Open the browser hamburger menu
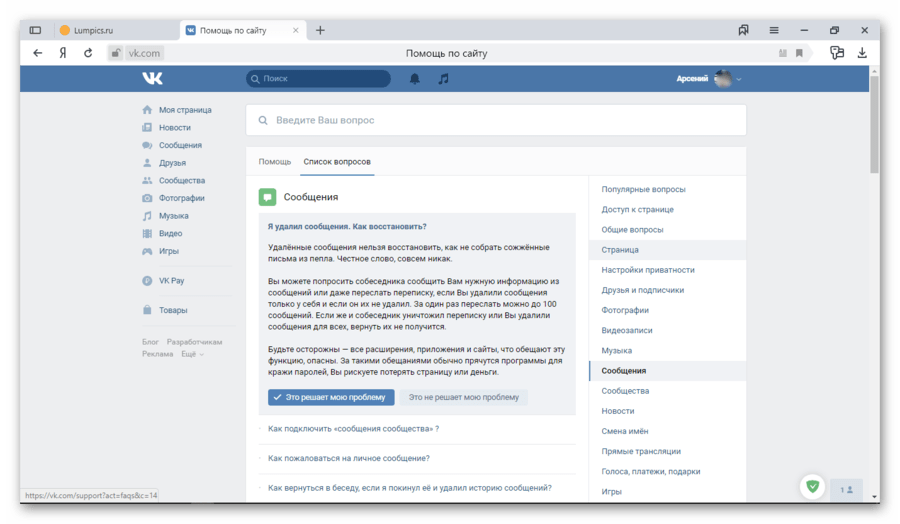The image size is (900, 524). (774, 30)
